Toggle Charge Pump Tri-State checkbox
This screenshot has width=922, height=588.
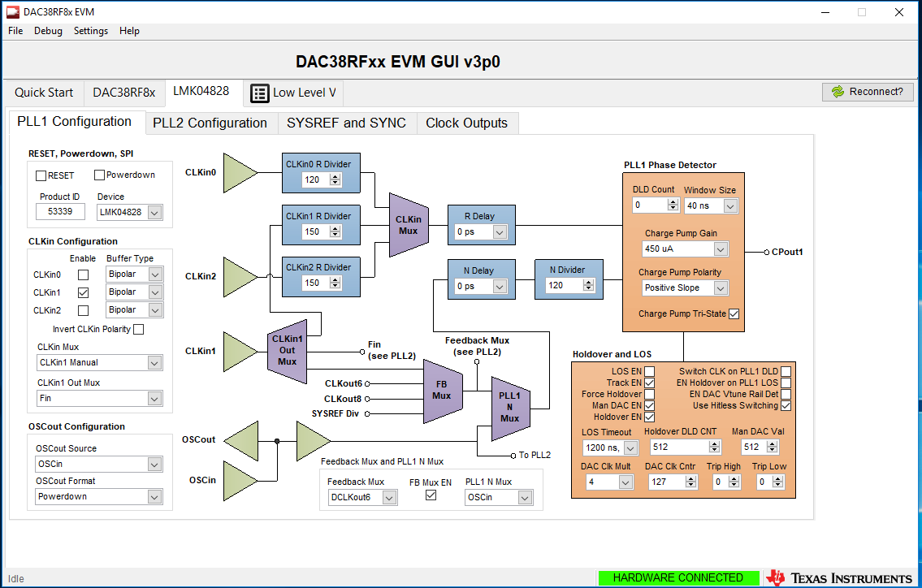pos(734,314)
